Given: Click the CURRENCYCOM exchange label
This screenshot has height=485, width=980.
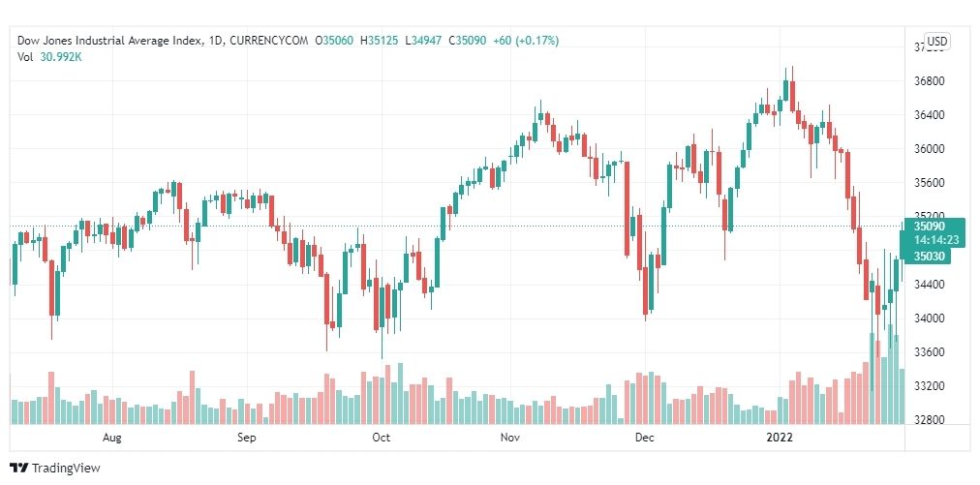Looking at the screenshot, I should (x=269, y=41).
